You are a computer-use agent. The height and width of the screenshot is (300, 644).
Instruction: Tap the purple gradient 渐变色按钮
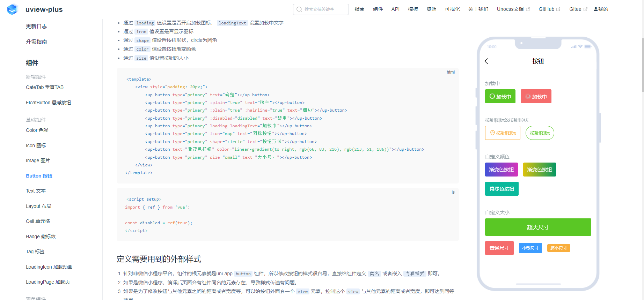pyautogui.click(x=501, y=170)
